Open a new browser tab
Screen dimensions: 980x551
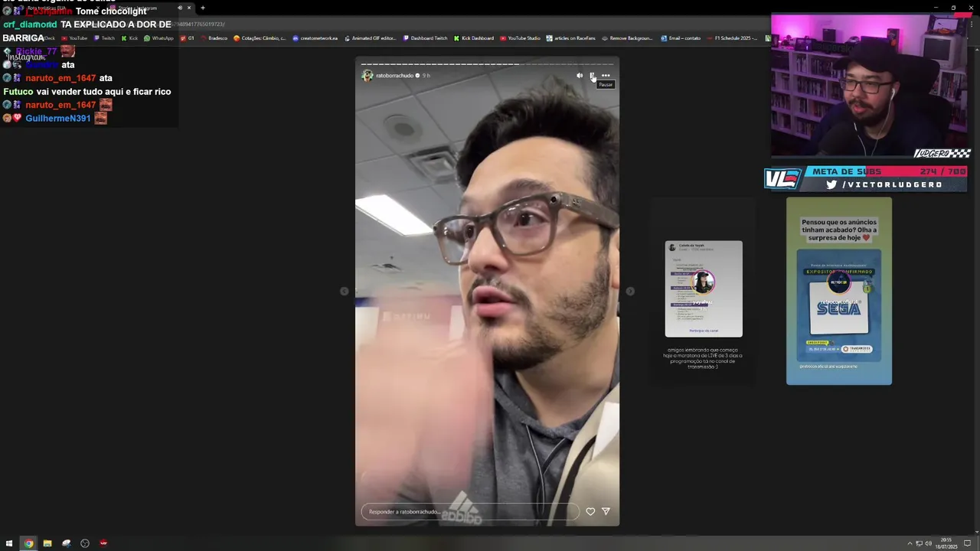203,8
